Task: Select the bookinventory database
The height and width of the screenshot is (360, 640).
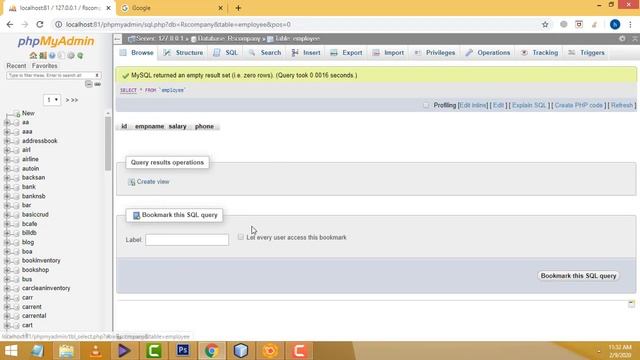Action: coord(41,261)
